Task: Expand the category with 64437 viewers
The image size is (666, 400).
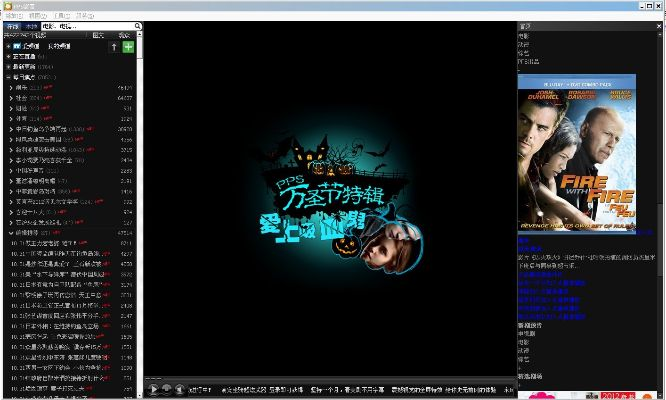Action: coord(11,98)
